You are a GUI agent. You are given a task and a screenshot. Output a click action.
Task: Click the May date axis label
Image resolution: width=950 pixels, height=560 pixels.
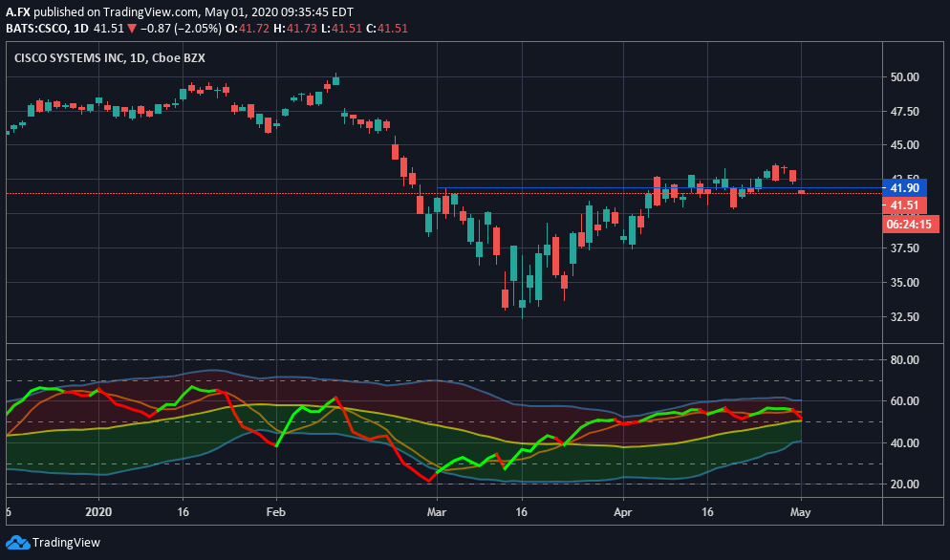tap(800, 512)
